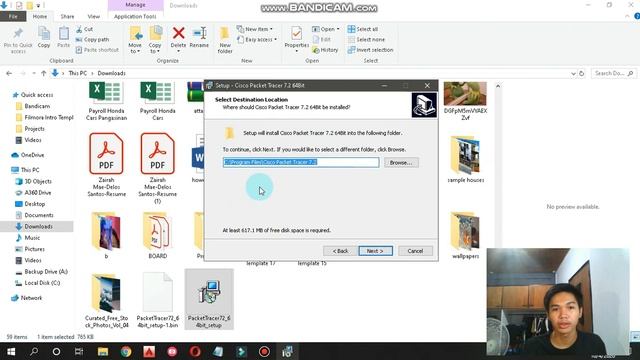The width and height of the screenshot is (640, 360).
Task: Click Select all in ribbon
Action: (x=363, y=29)
